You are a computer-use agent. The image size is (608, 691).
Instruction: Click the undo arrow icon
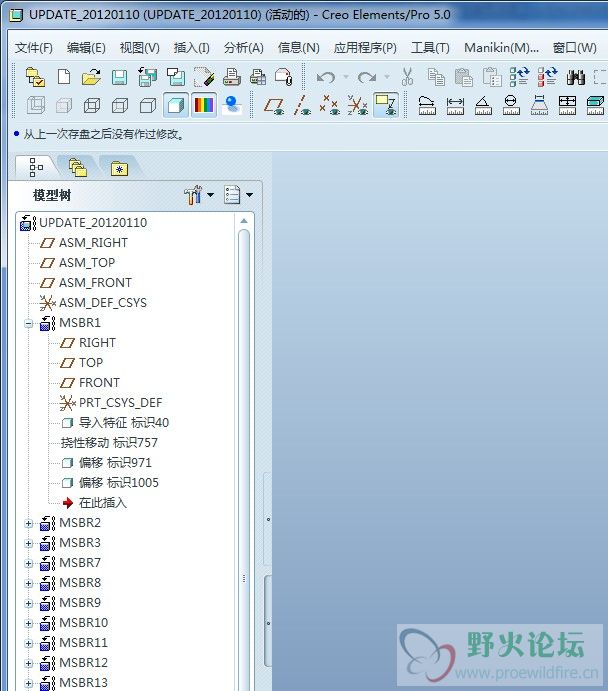pyautogui.click(x=326, y=78)
